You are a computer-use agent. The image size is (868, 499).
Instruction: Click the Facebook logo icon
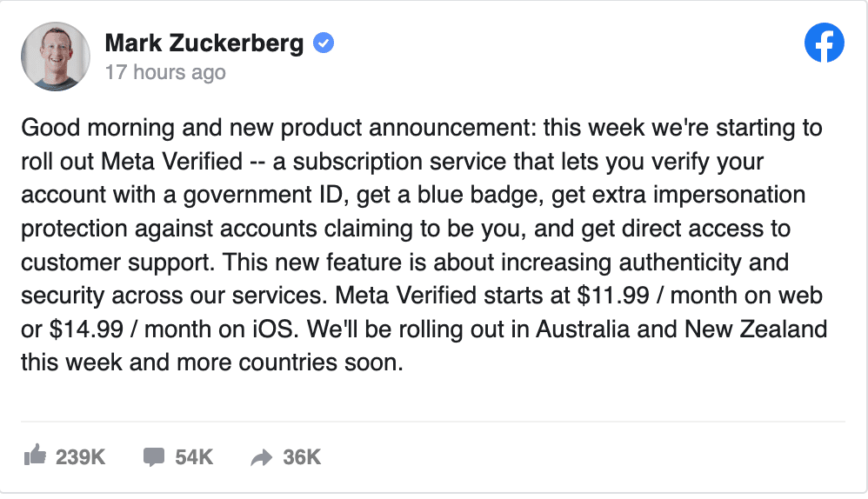(824, 42)
